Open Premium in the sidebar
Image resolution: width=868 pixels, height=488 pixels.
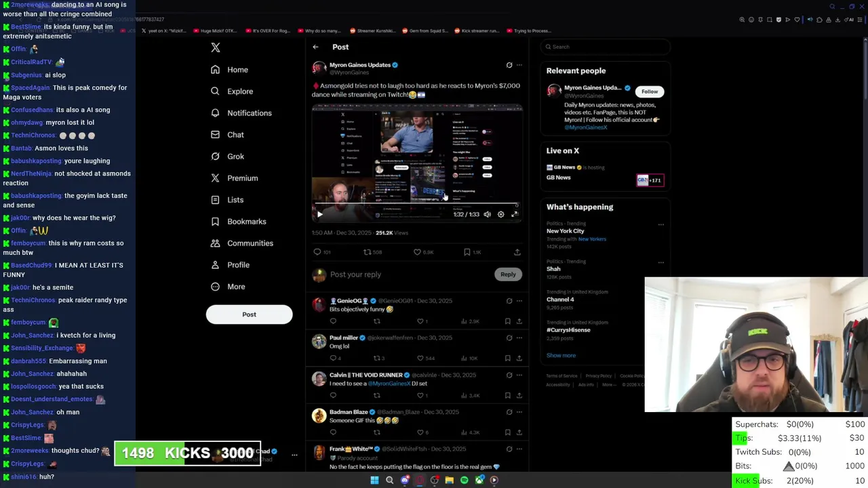[x=234, y=178]
